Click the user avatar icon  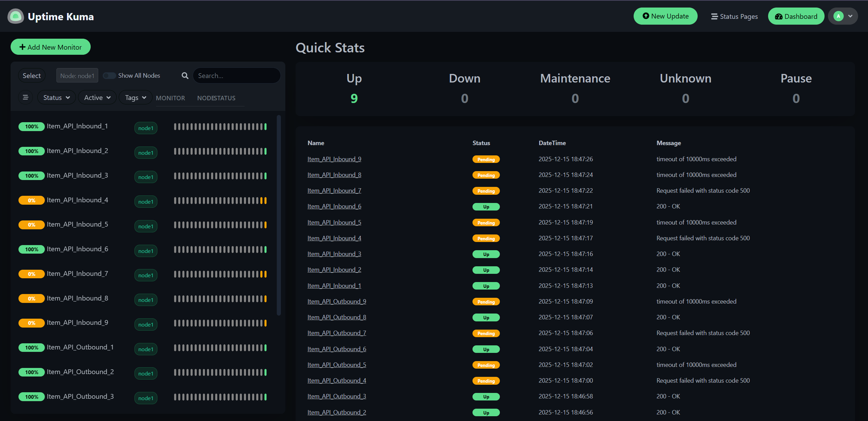(x=838, y=16)
